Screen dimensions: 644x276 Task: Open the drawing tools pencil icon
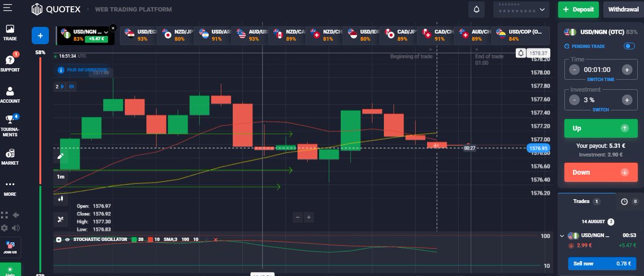[x=61, y=156]
